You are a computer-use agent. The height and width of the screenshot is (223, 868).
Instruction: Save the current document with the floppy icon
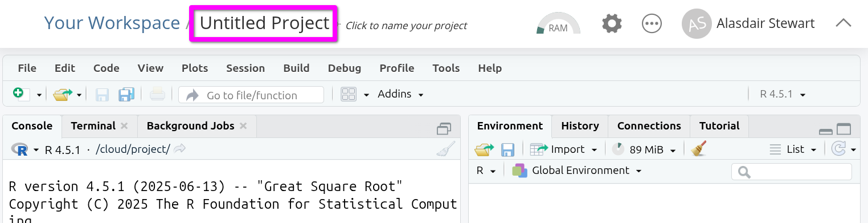[x=102, y=95]
